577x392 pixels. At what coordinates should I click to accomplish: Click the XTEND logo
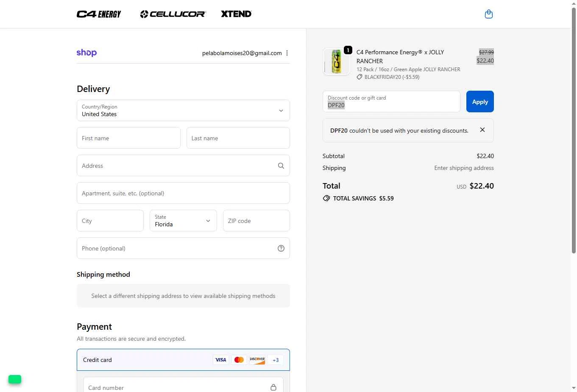(236, 14)
